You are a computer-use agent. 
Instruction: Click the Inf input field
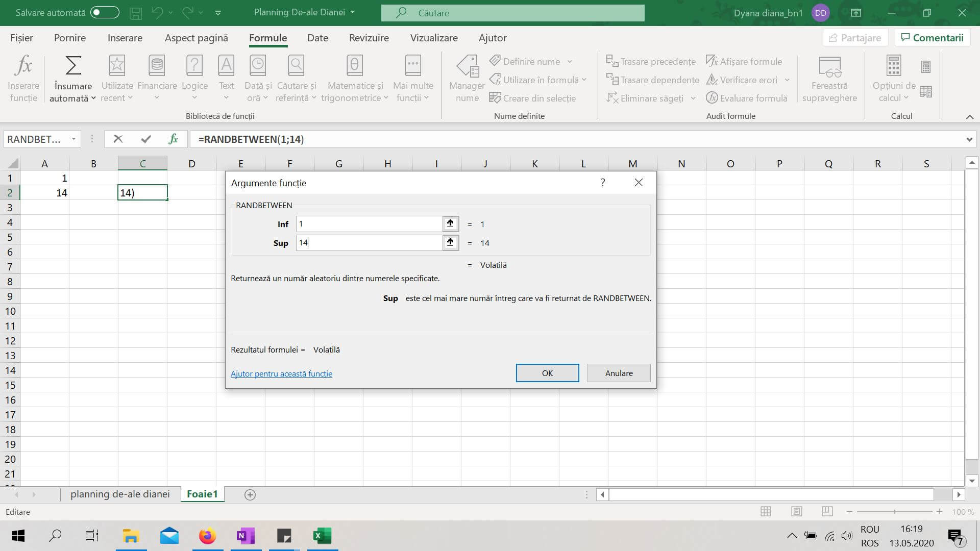pos(369,223)
